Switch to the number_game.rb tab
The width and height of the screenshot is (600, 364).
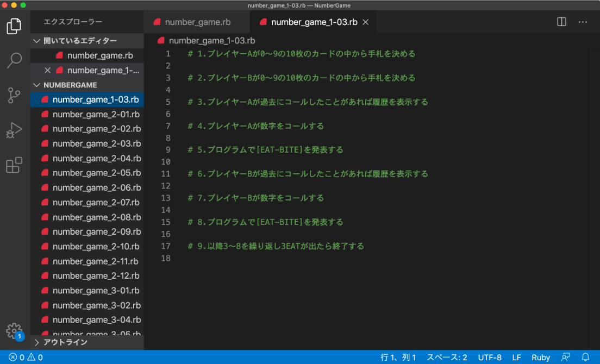click(197, 22)
